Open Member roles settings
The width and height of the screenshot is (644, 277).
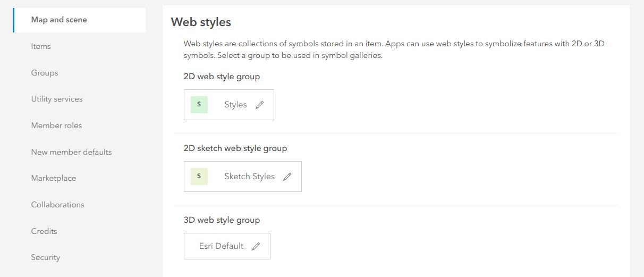coord(56,125)
